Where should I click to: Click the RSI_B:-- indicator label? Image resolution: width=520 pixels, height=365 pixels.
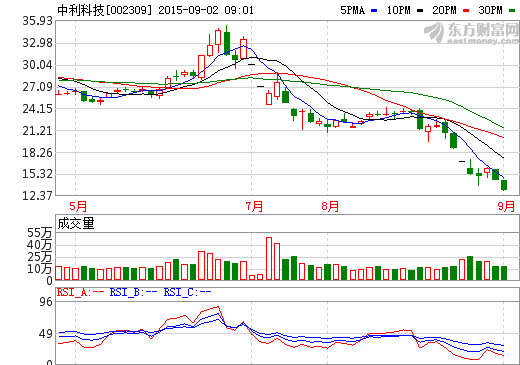[x=133, y=292]
